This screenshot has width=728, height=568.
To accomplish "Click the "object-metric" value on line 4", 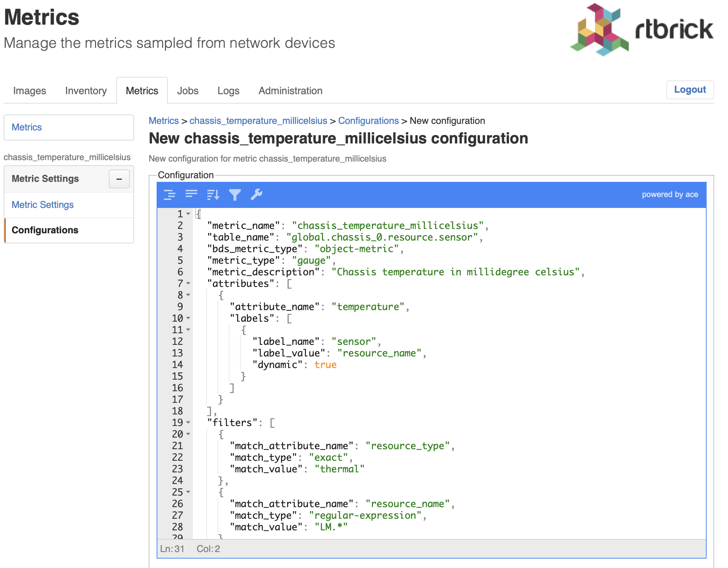I will 357,249.
